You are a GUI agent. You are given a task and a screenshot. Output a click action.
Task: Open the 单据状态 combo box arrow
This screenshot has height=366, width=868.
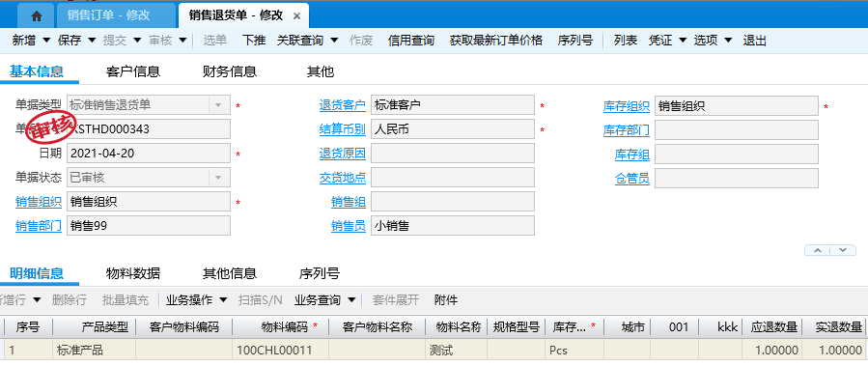coord(218,177)
